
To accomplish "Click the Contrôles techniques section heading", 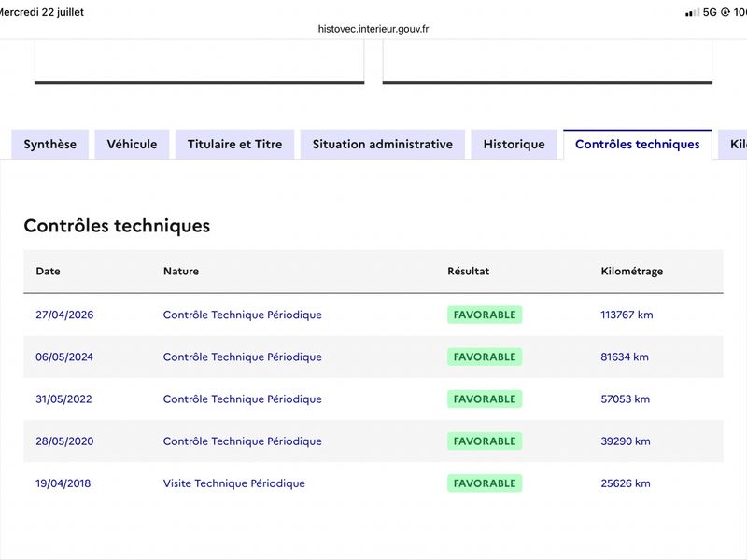I will tap(118, 226).
